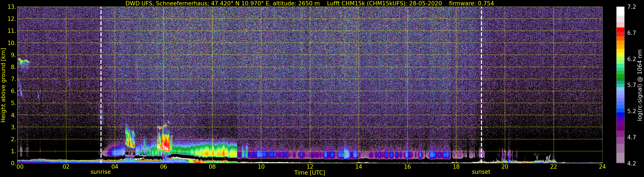The height and width of the screenshot is (177, 644).
Task: Click the x-axis tick label '08'
Action: pyautogui.click(x=212, y=167)
